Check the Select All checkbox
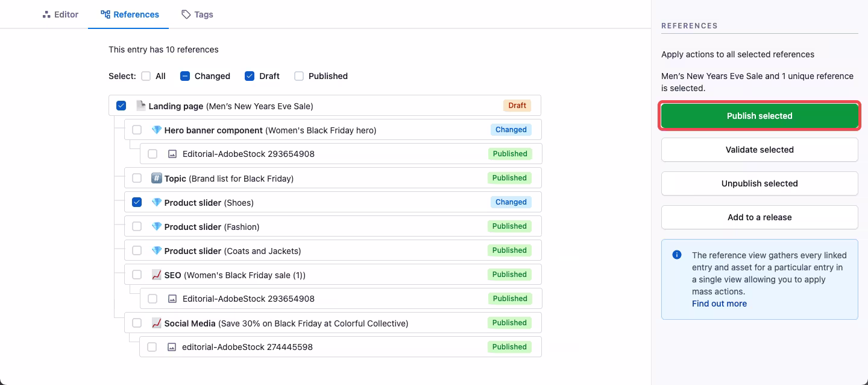The image size is (868, 385). tap(146, 76)
